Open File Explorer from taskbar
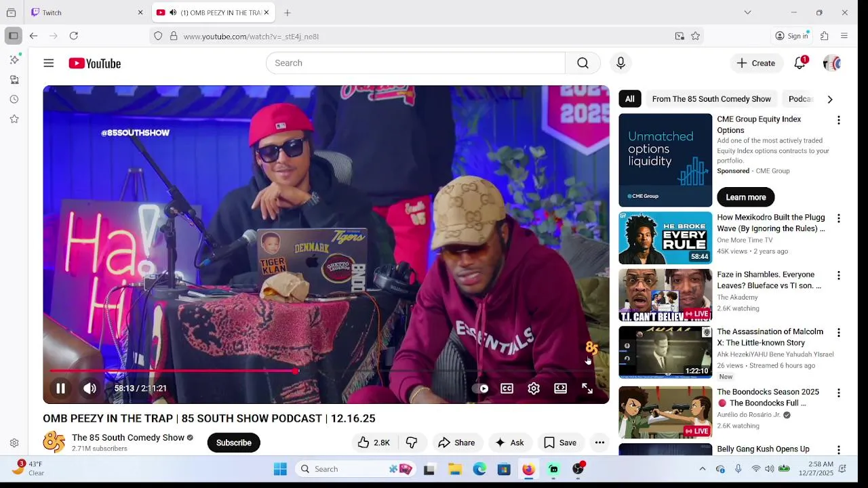 coord(455,469)
